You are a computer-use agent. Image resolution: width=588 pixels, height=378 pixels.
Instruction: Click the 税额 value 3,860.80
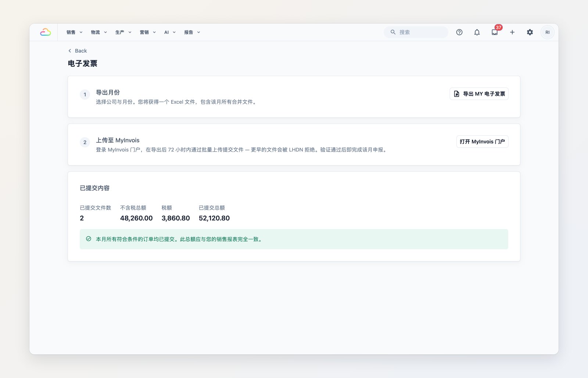[176, 218]
